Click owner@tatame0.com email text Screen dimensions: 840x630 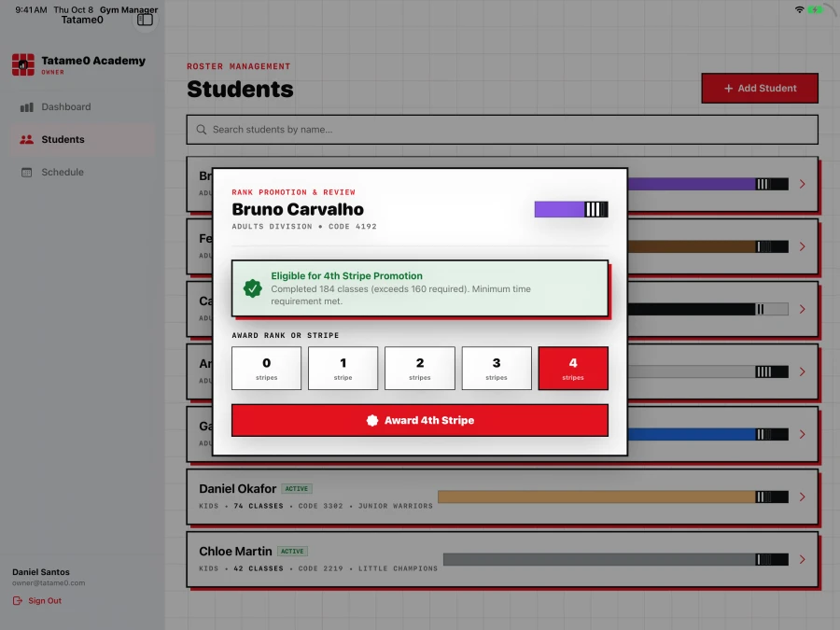(x=49, y=582)
